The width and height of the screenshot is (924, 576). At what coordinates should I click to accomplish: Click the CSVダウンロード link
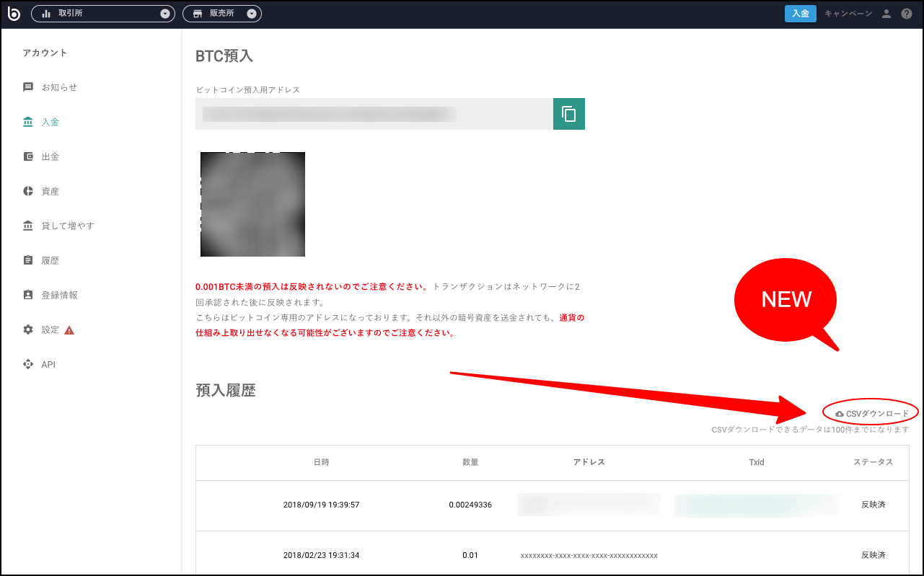[x=872, y=414]
